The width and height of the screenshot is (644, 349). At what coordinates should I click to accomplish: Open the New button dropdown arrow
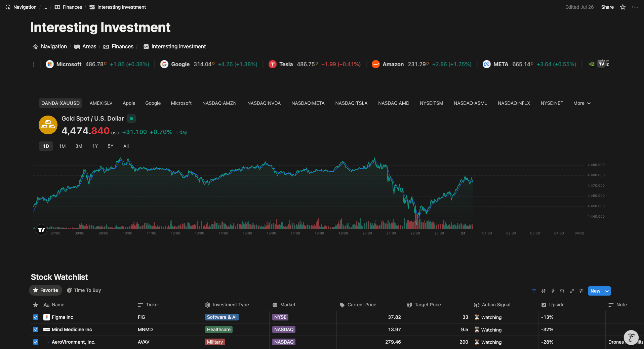click(x=607, y=291)
